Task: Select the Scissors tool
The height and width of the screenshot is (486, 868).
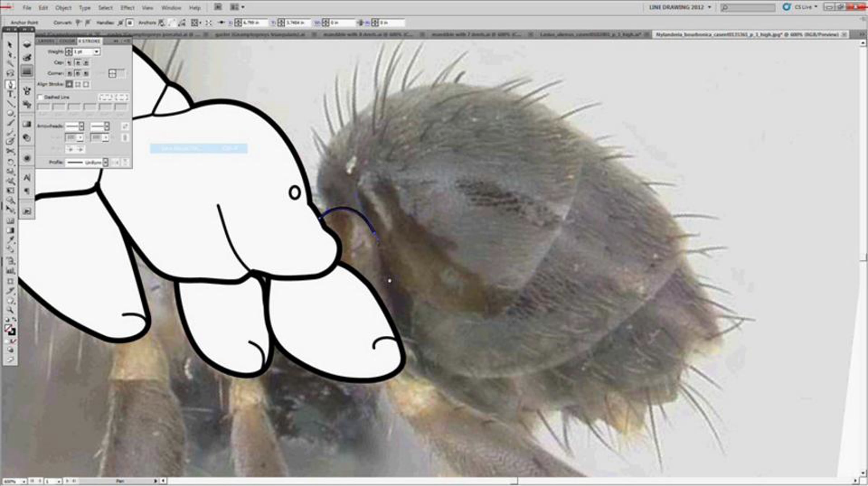Action: [x=10, y=151]
